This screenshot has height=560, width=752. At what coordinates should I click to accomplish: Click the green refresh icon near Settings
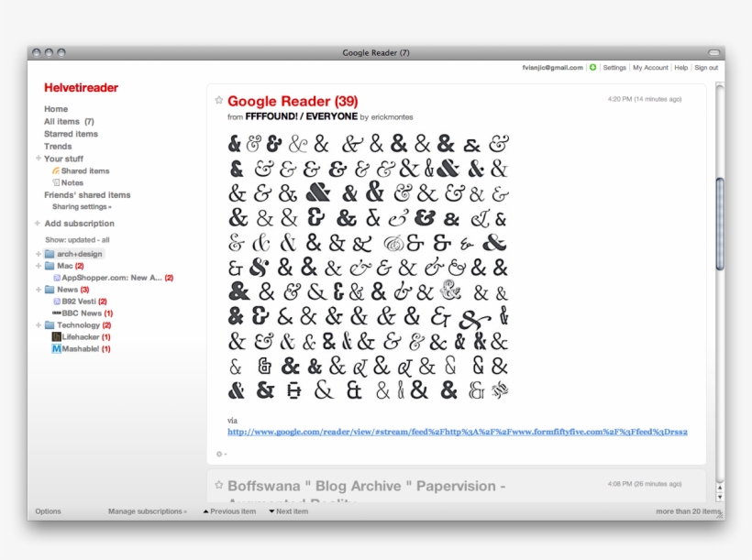[594, 67]
